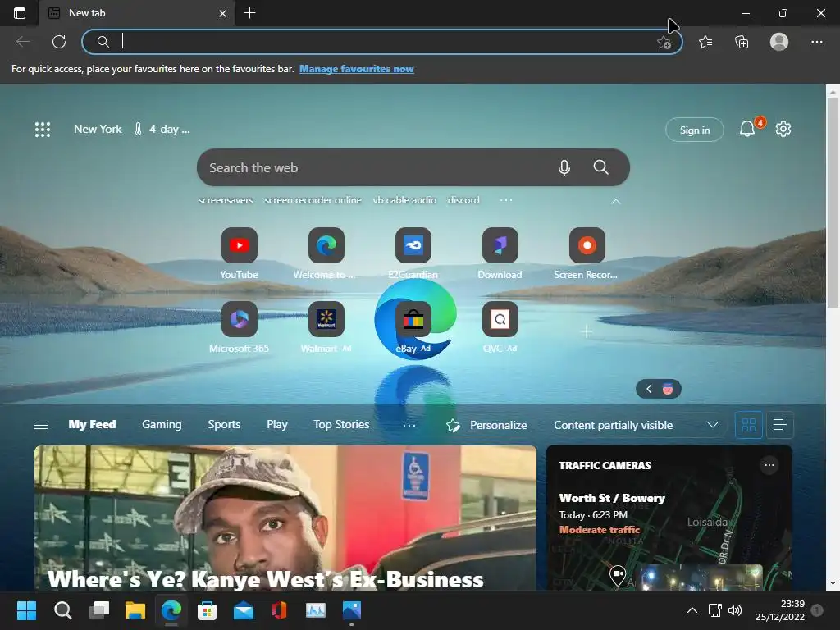Image resolution: width=840 pixels, height=630 pixels.
Task: Click the screensavers search suggestion
Action: click(x=226, y=200)
